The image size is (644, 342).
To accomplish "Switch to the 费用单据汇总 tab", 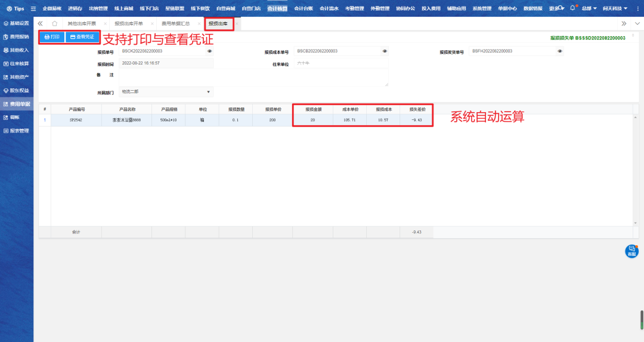I will pyautogui.click(x=175, y=23).
